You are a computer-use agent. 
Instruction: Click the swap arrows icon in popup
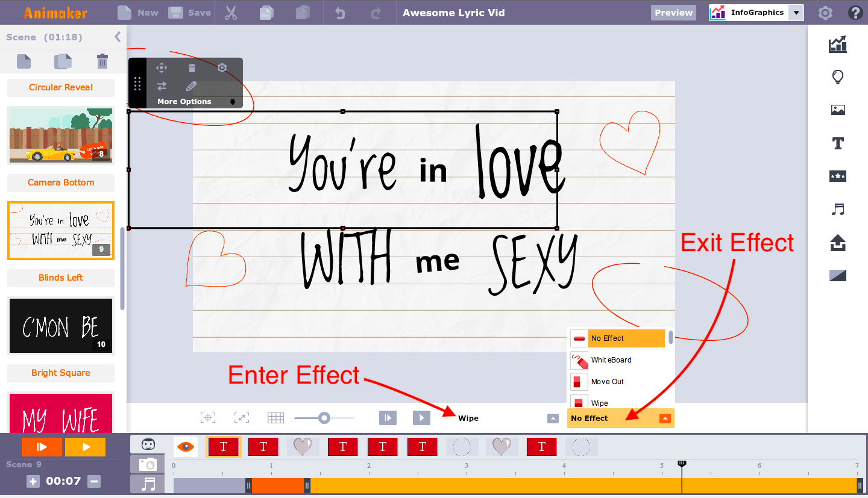[162, 86]
